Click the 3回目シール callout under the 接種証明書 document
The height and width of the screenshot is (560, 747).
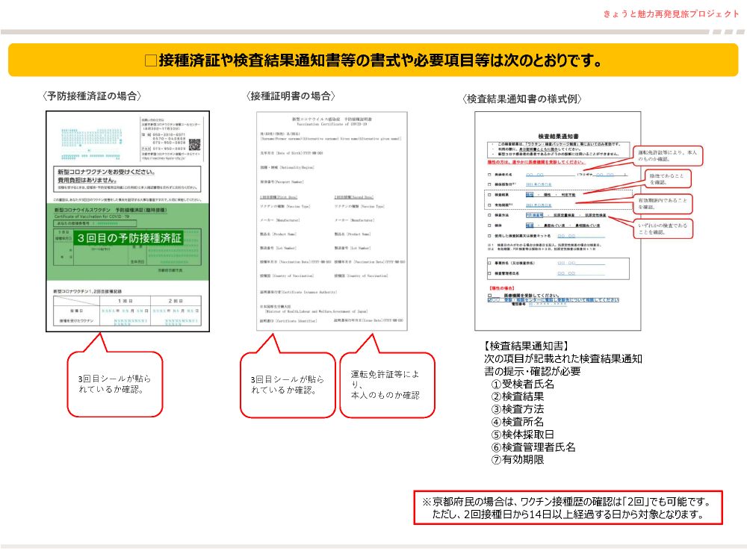(288, 385)
